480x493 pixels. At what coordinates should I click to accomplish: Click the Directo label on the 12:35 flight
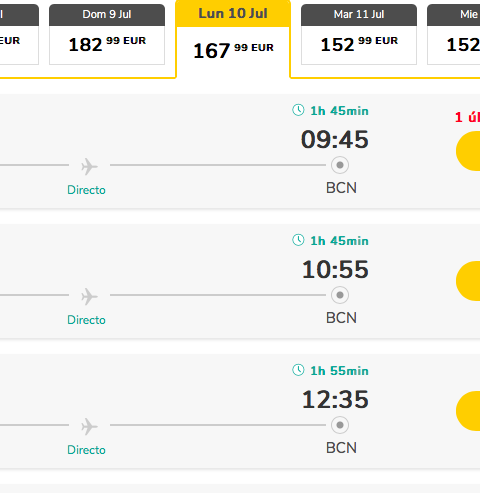pos(86,450)
